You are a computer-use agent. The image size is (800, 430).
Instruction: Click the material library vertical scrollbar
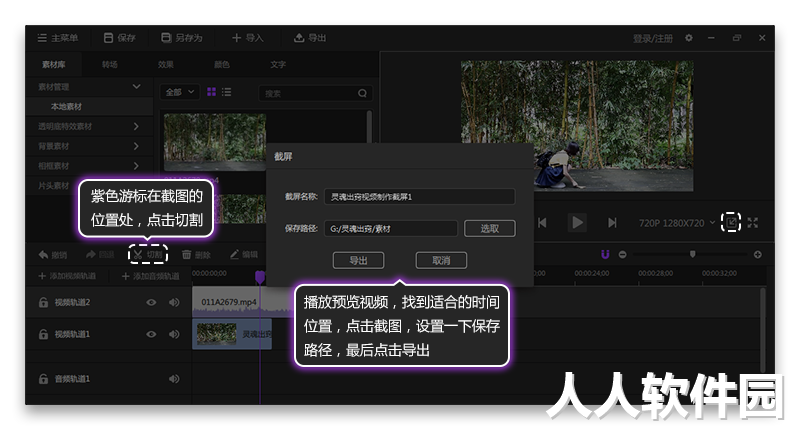[369, 128]
